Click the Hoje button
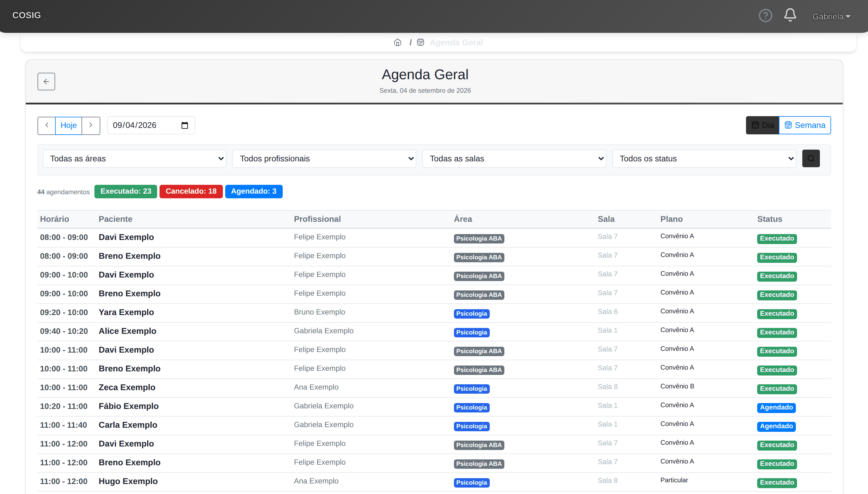 click(69, 125)
